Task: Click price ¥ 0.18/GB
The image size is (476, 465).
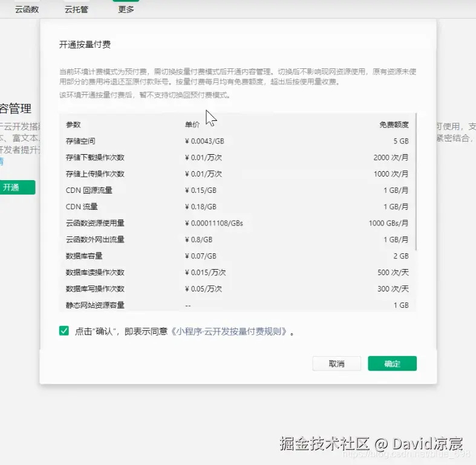Action: 201,207
